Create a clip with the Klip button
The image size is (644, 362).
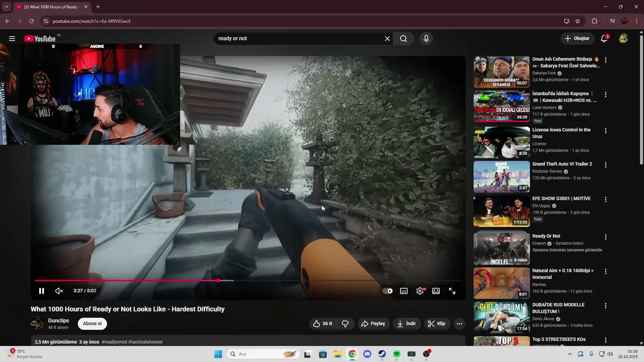(437, 324)
